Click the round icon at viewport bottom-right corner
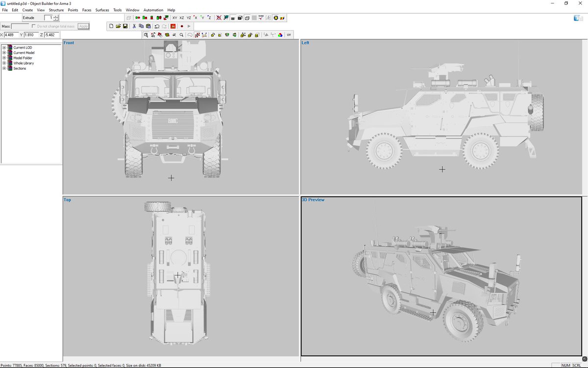 [x=584, y=359]
